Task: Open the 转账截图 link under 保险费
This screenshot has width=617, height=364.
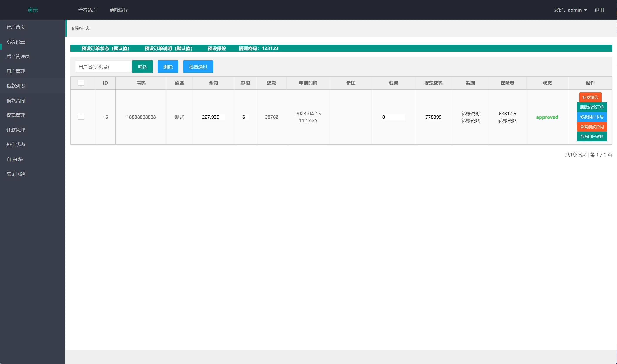Action: pyautogui.click(x=507, y=121)
